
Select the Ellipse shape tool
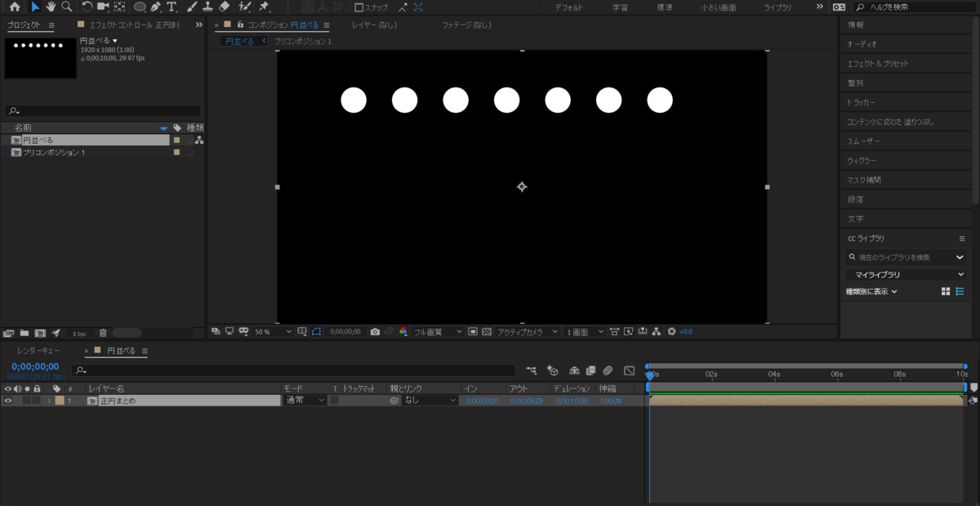[140, 7]
